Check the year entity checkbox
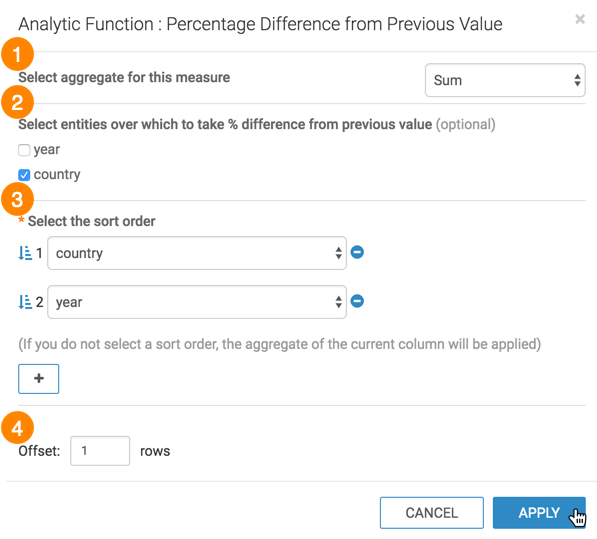This screenshot has height=539, width=597. (x=24, y=150)
